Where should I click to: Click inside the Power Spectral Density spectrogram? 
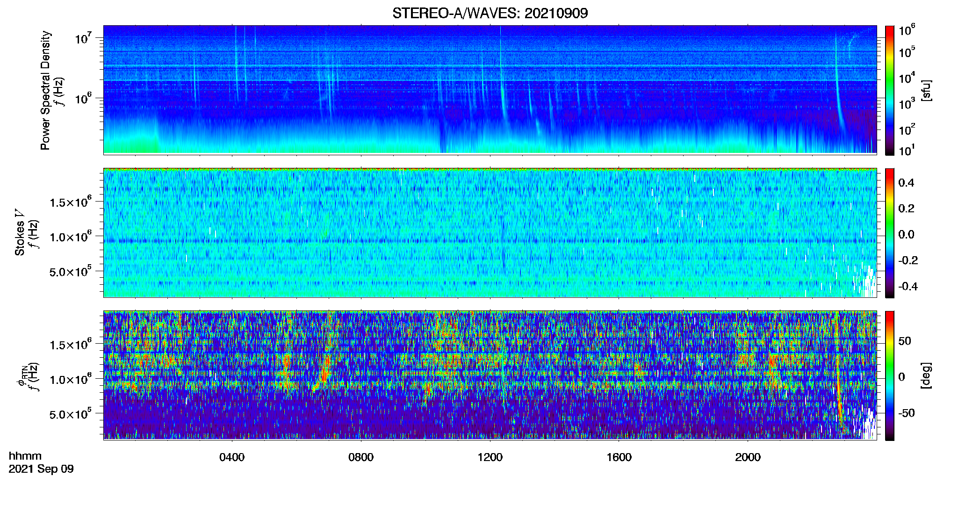tap(490, 90)
